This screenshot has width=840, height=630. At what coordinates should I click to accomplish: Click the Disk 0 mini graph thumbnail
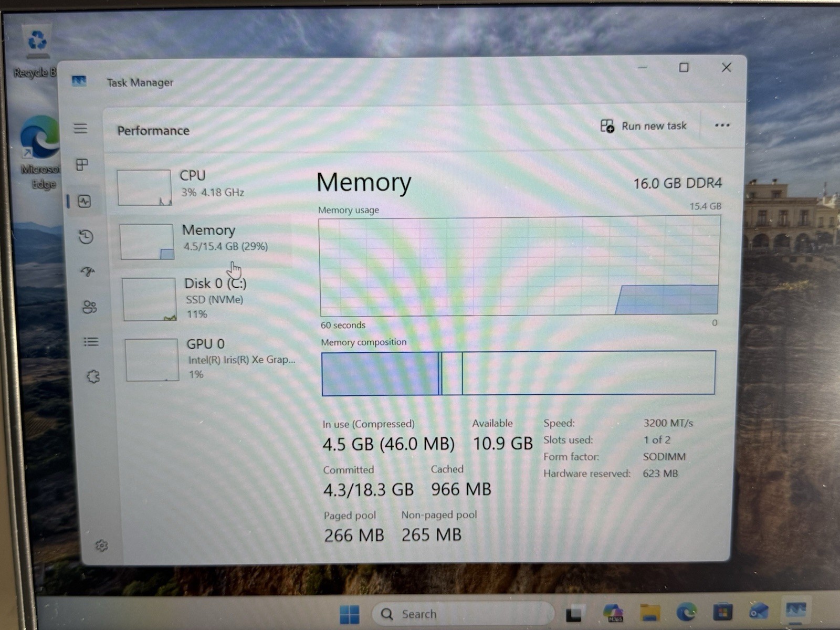150,299
